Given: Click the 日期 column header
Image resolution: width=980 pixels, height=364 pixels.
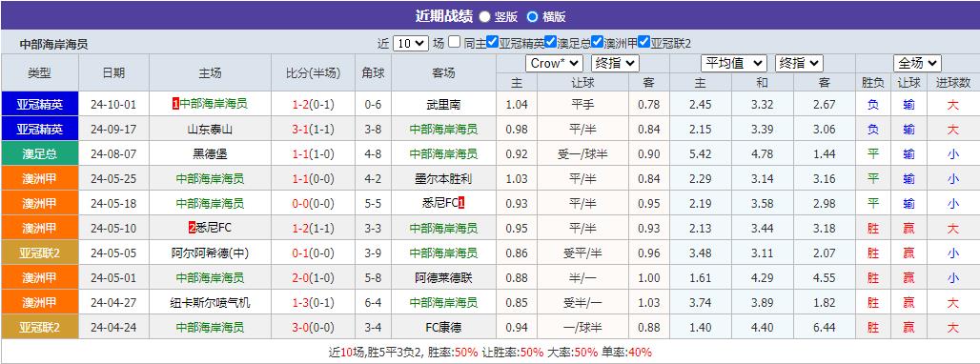Looking at the screenshot, I should [x=113, y=72].
